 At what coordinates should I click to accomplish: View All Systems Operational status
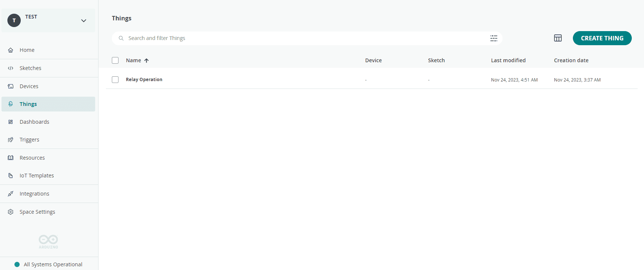[x=53, y=264]
